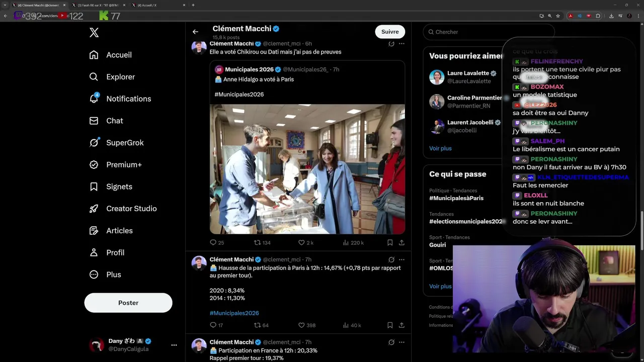Open more options on France participation tweet

(x=401, y=342)
